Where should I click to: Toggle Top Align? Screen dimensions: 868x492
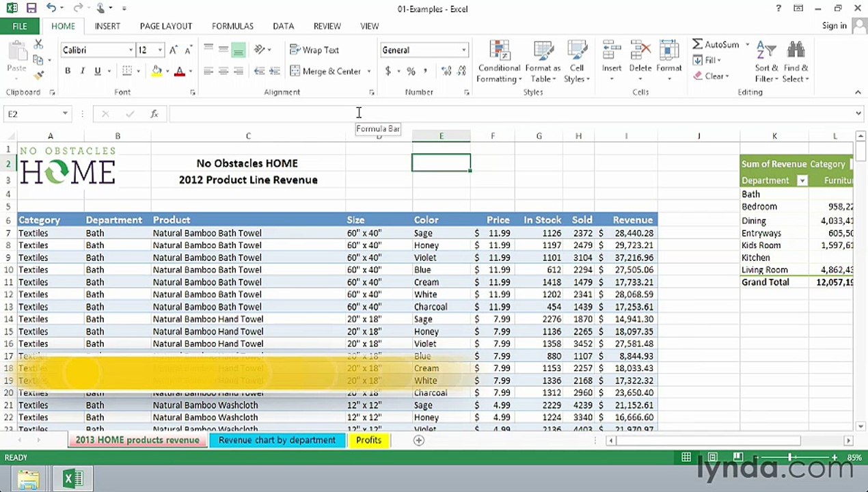[208, 50]
